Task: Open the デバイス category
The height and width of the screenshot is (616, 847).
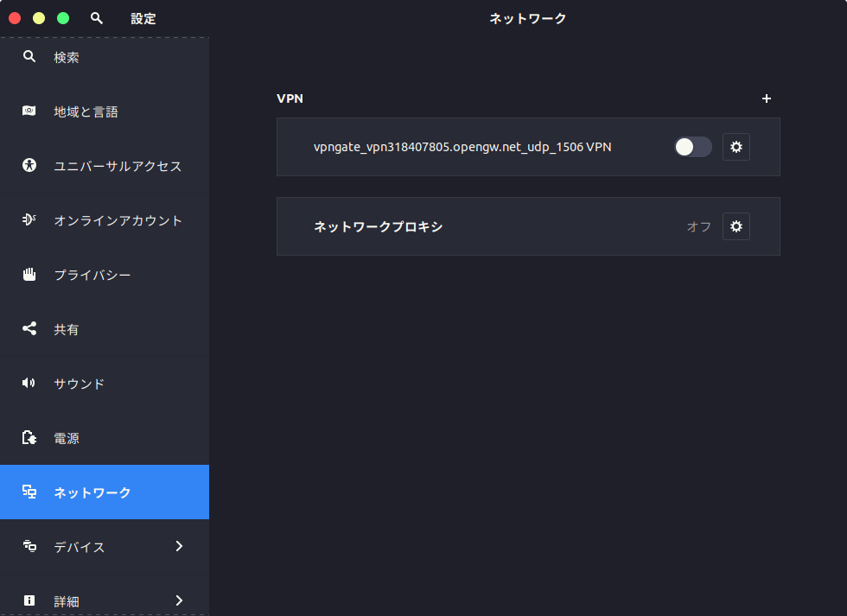Action: [105, 546]
